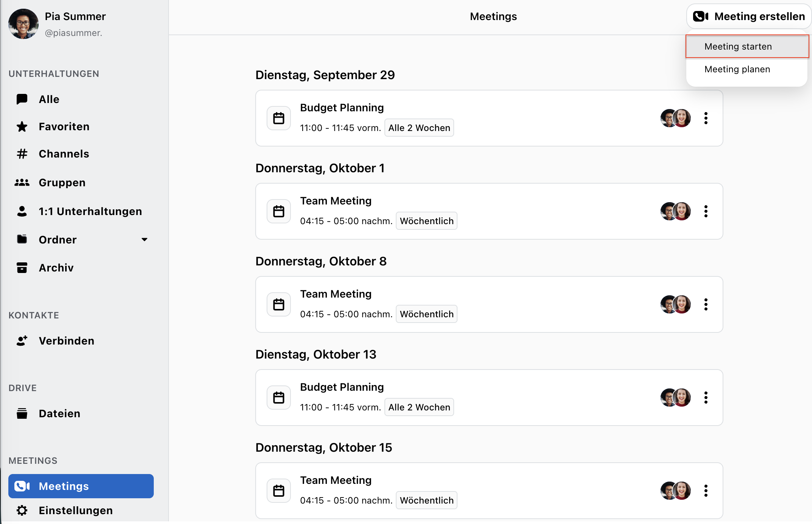Image resolution: width=812 pixels, height=524 pixels.
Task: Click the Ordner folder icon
Action: pyautogui.click(x=22, y=239)
